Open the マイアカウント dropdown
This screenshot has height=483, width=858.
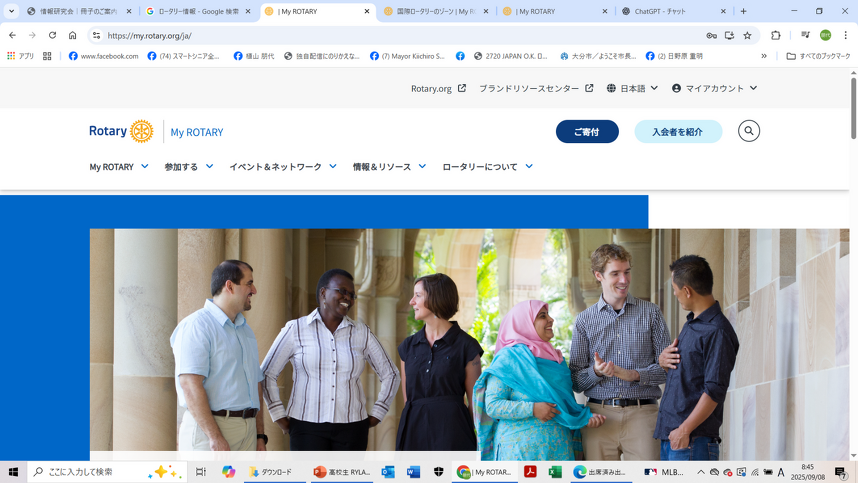pos(714,88)
